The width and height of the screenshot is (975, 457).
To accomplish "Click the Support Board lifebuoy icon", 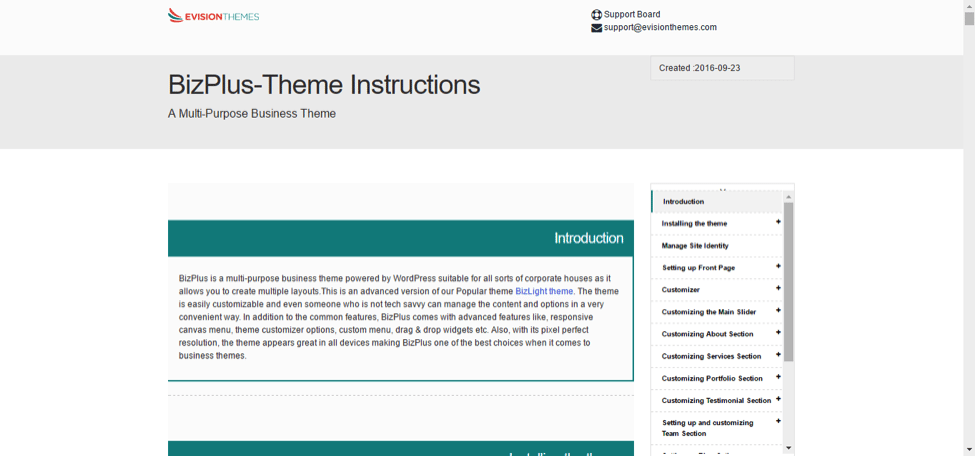I will click(x=596, y=14).
